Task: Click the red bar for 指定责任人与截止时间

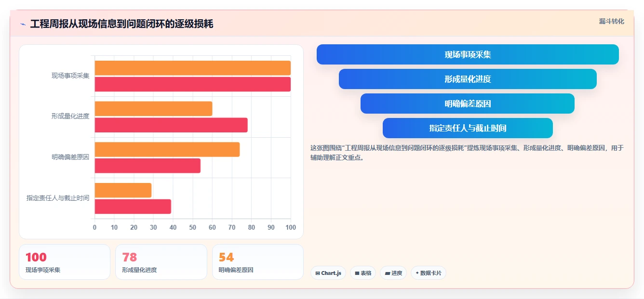Action: point(133,207)
